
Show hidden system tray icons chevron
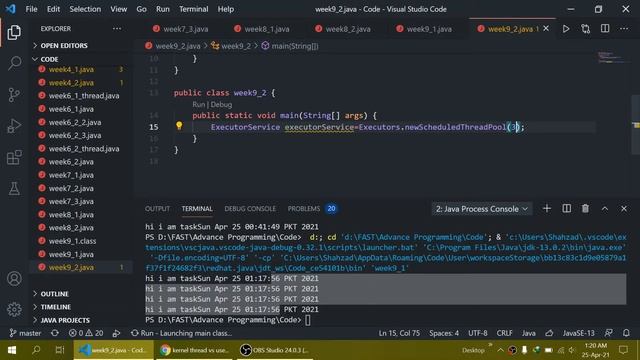(500, 350)
